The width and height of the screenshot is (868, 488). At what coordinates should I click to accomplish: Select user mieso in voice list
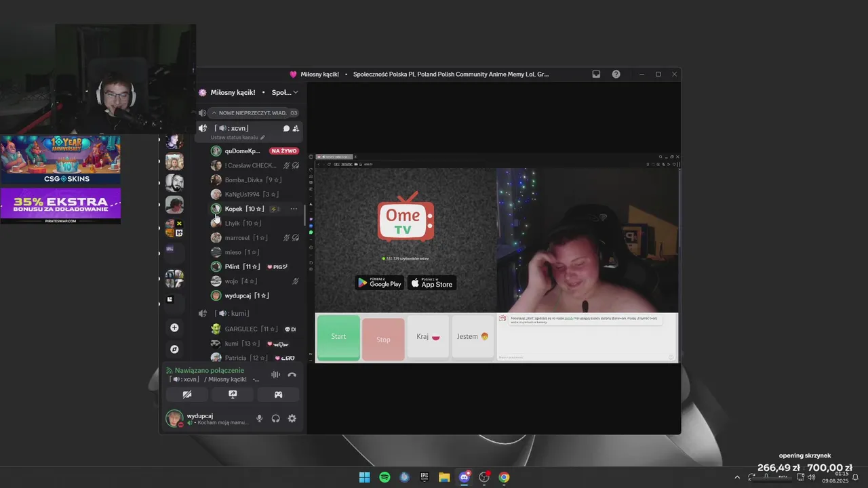click(242, 252)
